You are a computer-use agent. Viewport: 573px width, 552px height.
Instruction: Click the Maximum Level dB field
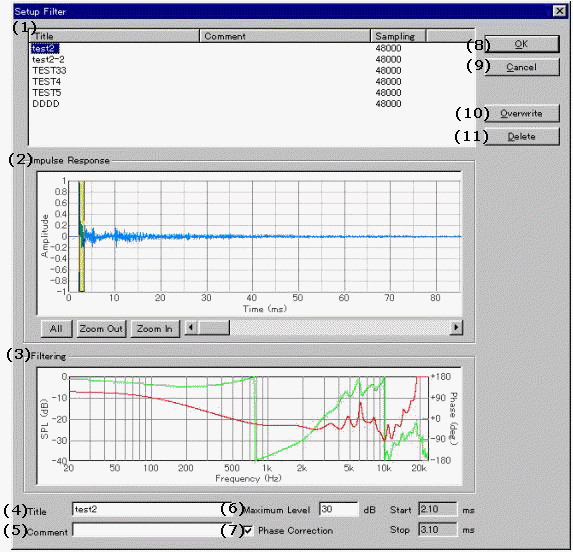click(339, 509)
